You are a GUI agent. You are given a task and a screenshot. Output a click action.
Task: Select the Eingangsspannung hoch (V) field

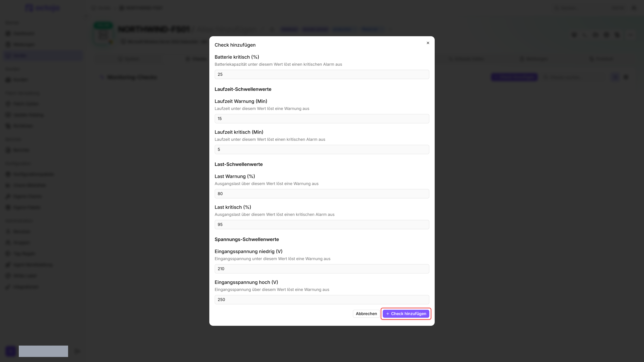click(x=322, y=299)
